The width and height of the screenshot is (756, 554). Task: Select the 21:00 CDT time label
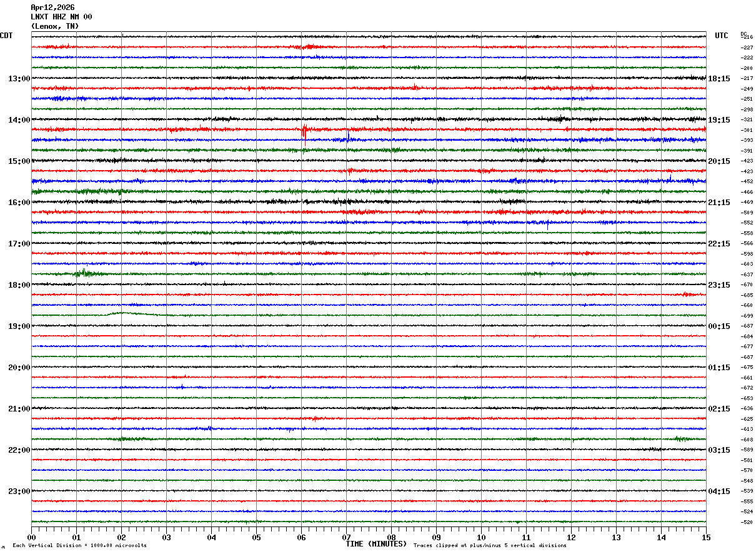click(19, 409)
